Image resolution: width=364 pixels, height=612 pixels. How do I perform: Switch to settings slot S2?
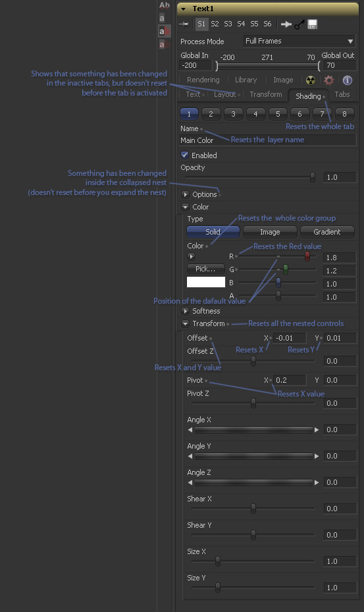click(215, 24)
